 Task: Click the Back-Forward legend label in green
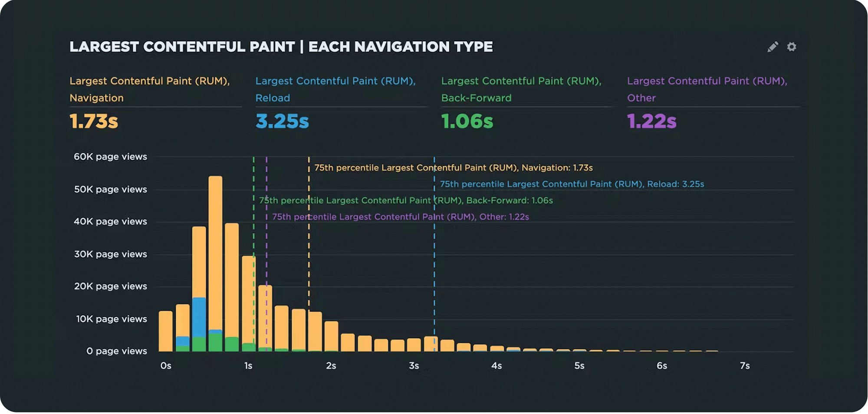click(521, 89)
